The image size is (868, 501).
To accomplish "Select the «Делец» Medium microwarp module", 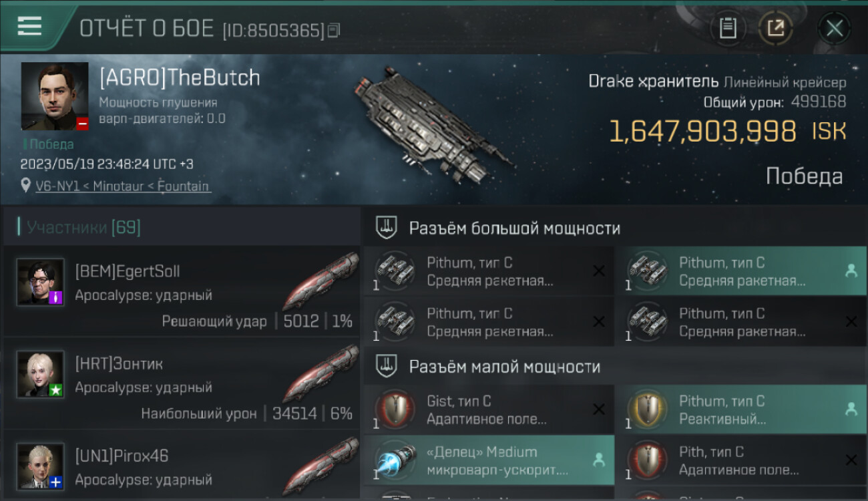I will pos(489,460).
